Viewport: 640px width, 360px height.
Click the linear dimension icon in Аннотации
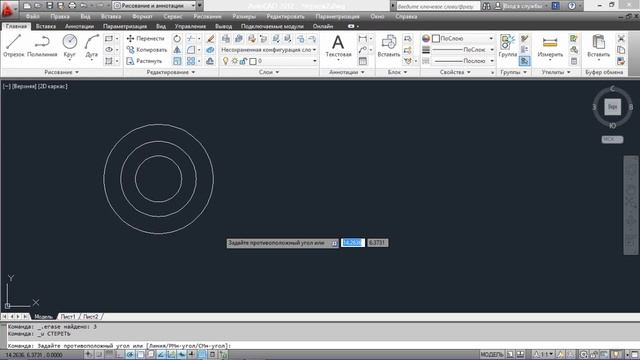click(x=362, y=38)
